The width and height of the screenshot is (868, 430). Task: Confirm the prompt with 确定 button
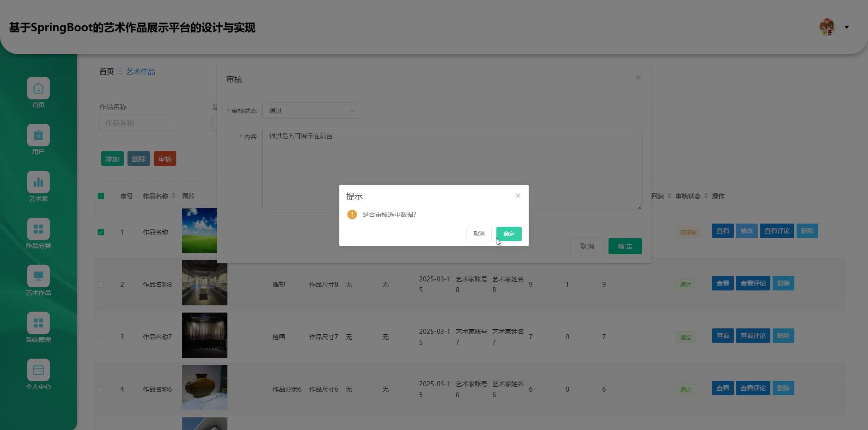click(x=508, y=234)
